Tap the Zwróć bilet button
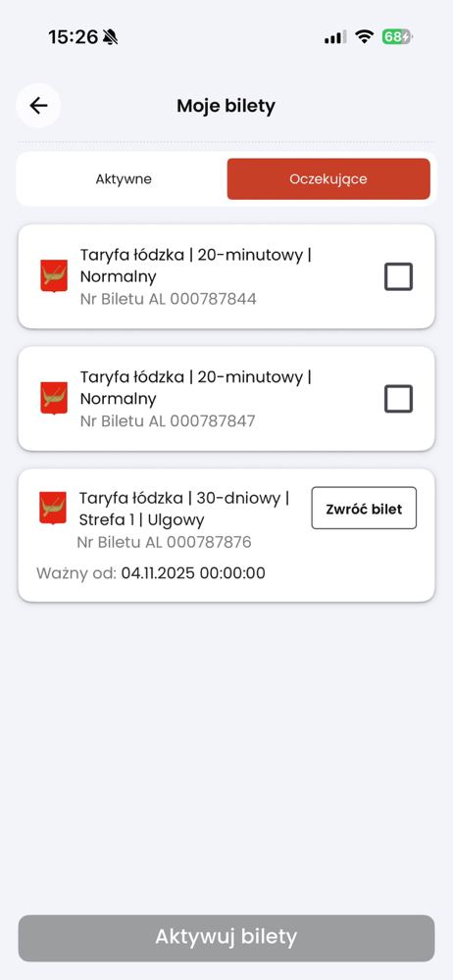Screen dimensions: 453x980 click(364, 508)
